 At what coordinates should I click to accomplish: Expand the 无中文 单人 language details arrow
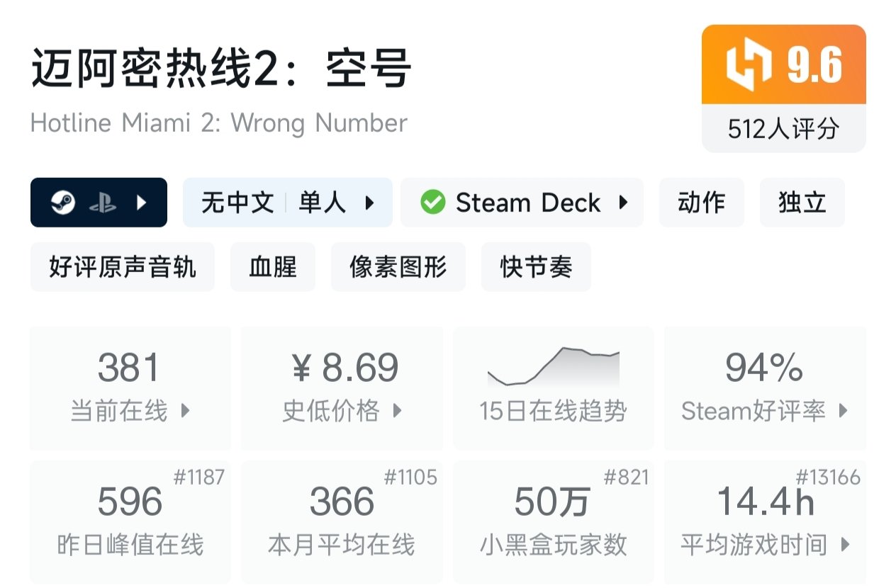(x=369, y=203)
